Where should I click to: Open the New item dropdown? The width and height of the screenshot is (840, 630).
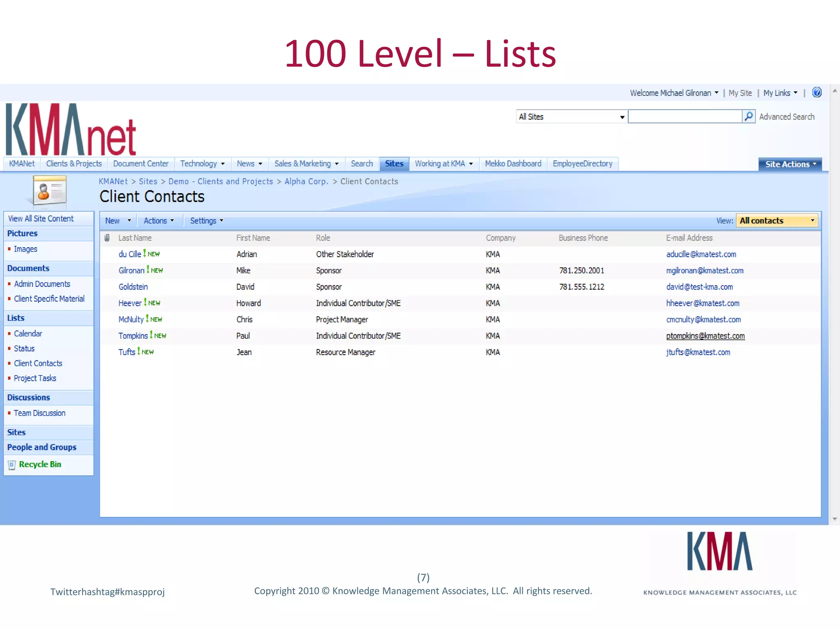click(x=118, y=221)
